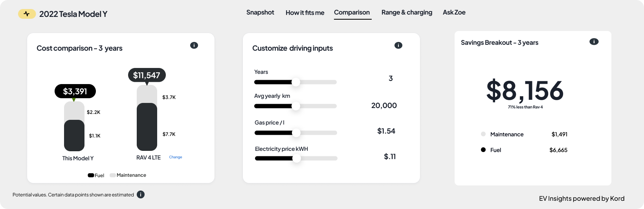644x209 pixels.
Task: Switch to the Snapshot tab
Action: tap(260, 13)
